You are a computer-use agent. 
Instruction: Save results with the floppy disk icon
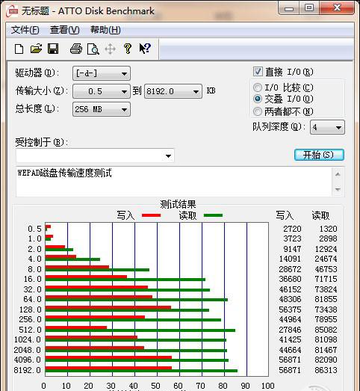pyautogui.click(x=53, y=49)
